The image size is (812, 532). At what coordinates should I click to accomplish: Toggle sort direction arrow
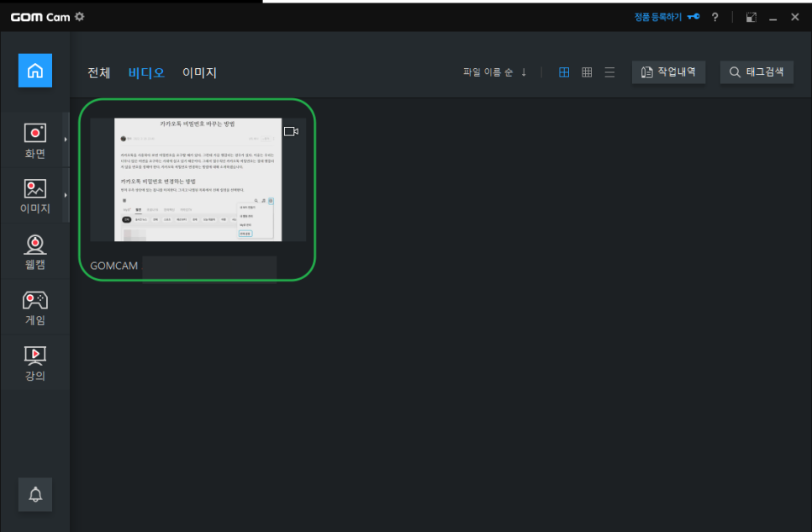point(524,72)
